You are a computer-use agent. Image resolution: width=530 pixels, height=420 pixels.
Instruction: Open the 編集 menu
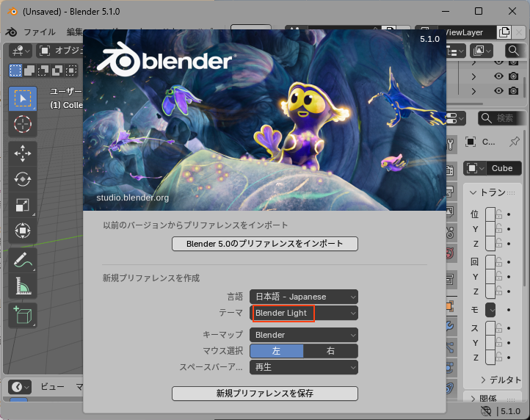(x=74, y=32)
